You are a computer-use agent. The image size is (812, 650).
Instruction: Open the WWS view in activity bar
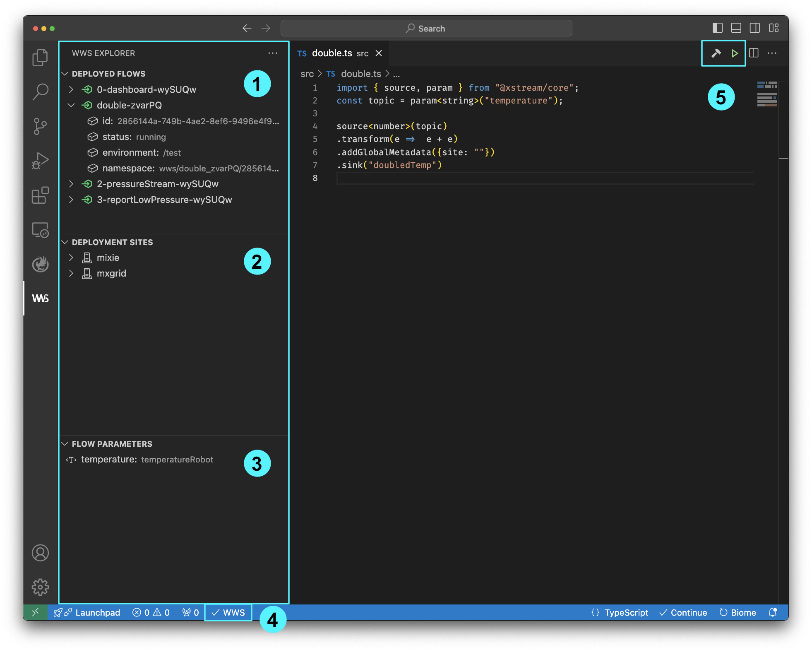coord(40,299)
